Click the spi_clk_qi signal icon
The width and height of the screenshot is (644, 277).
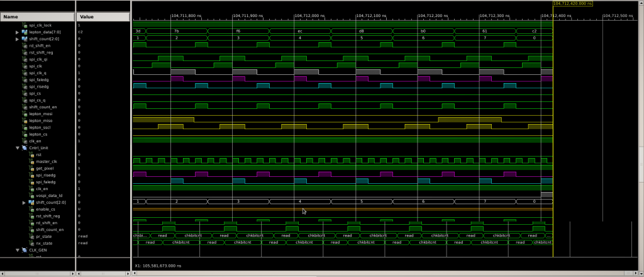[x=25, y=59]
